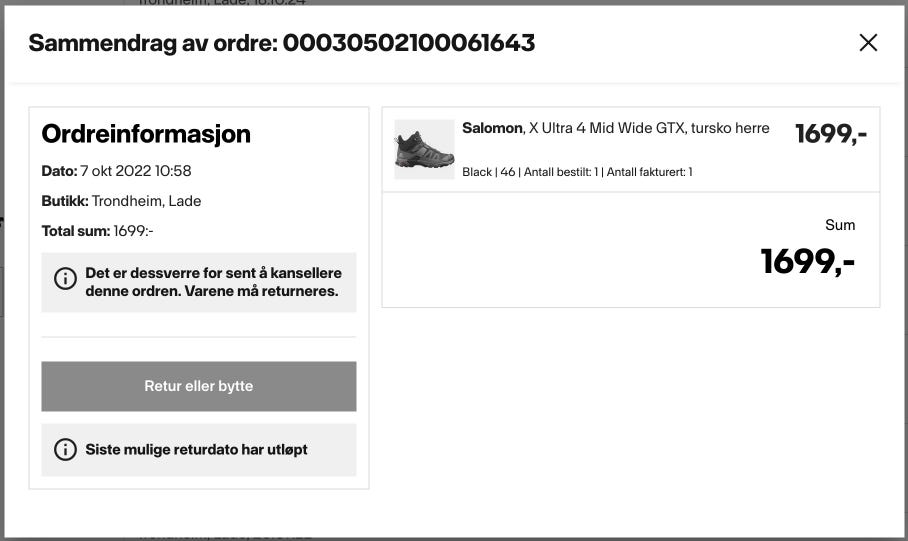Click the background order row behind the dialog top

(222, 3)
